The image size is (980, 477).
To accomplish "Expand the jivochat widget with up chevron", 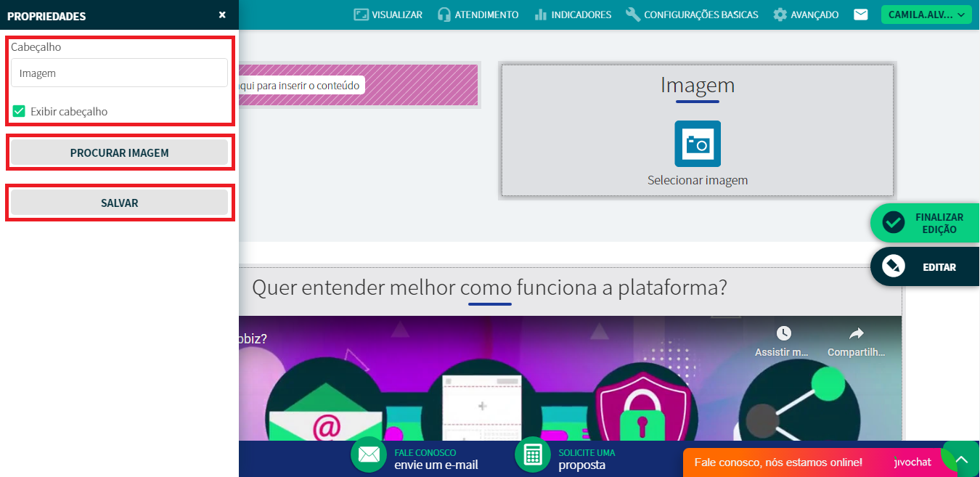I will [x=961, y=460].
